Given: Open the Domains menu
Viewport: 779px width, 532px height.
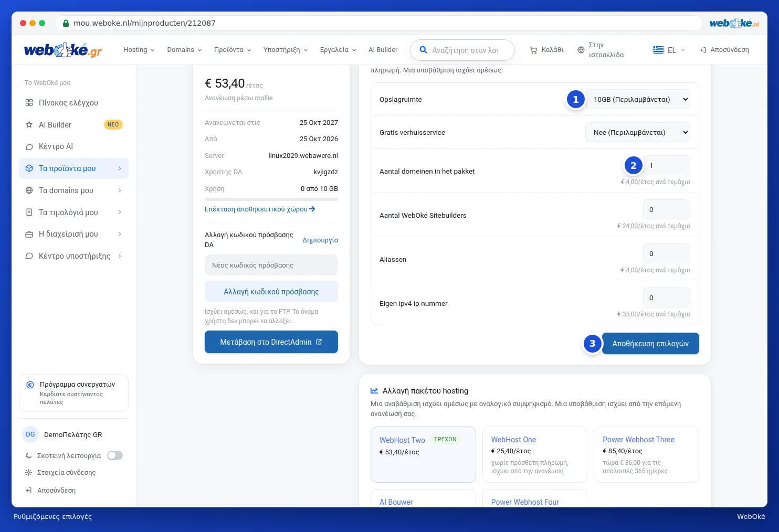Looking at the screenshot, I should [x=184, y=50].
